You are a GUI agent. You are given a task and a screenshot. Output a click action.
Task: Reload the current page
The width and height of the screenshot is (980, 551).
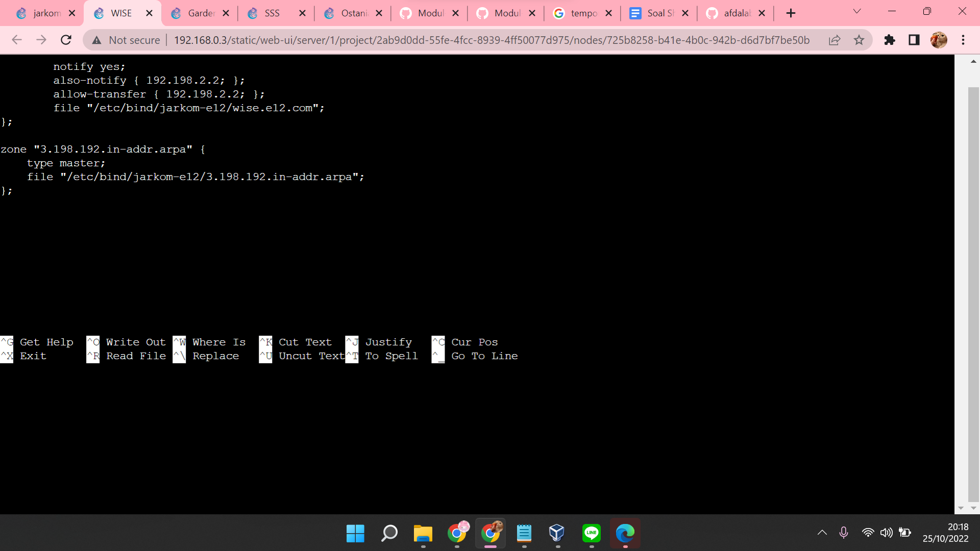pos(66,40)
